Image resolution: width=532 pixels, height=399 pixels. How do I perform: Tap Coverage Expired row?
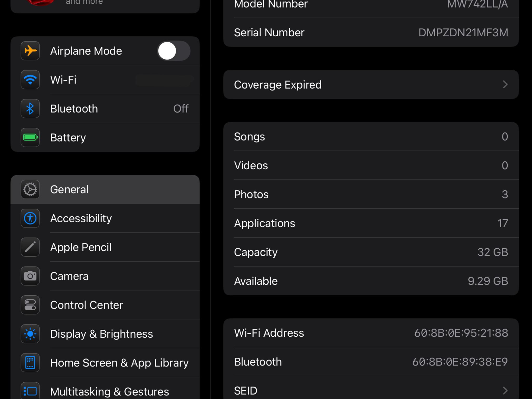371,84
